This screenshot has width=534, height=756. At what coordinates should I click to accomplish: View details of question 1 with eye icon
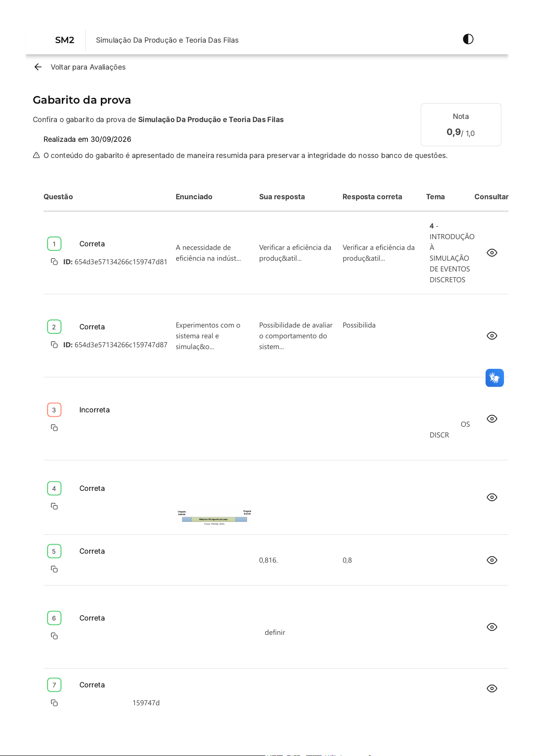coord(492,253)
